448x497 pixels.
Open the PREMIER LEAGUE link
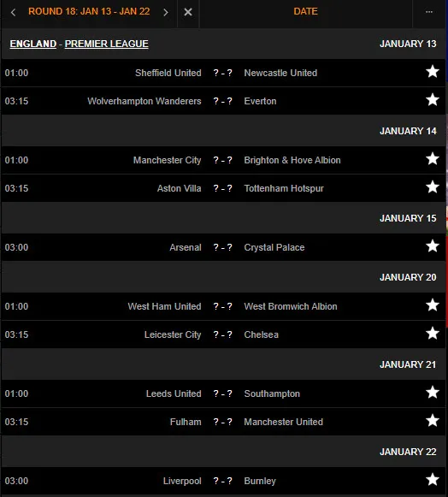point(107,44)
